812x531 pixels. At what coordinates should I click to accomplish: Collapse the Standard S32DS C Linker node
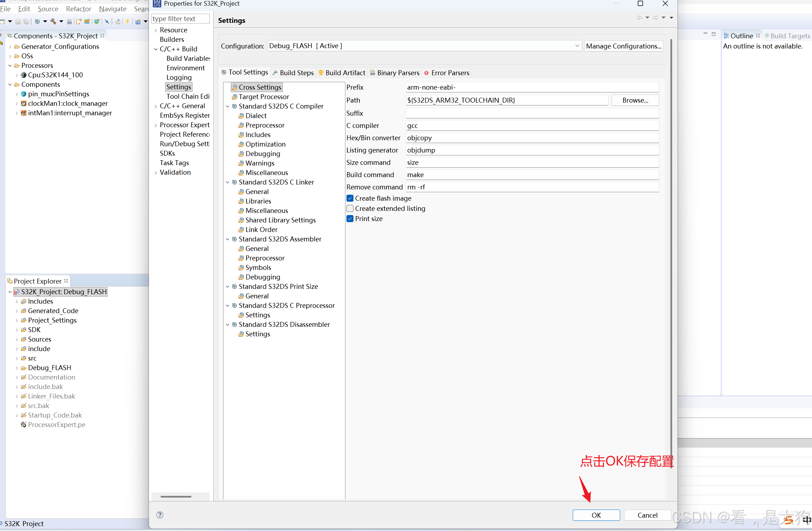228,182
